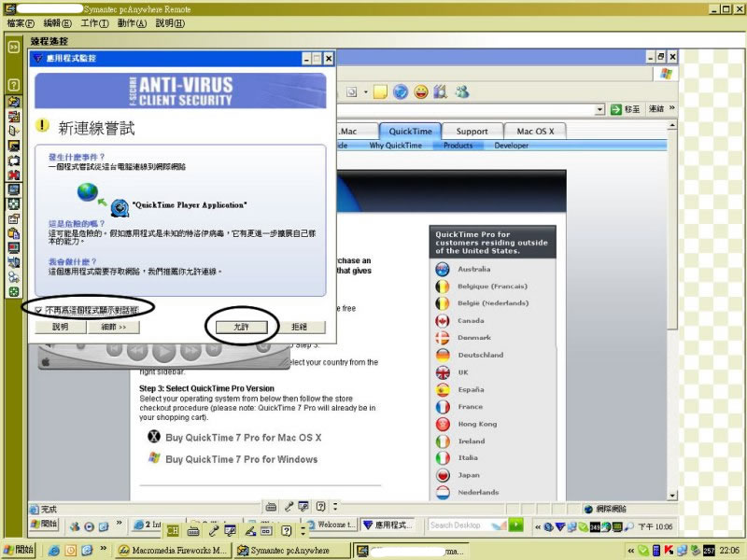747x560 pixels.
Task: Click the remote 開始 Start button
Action: click(44, 525)
